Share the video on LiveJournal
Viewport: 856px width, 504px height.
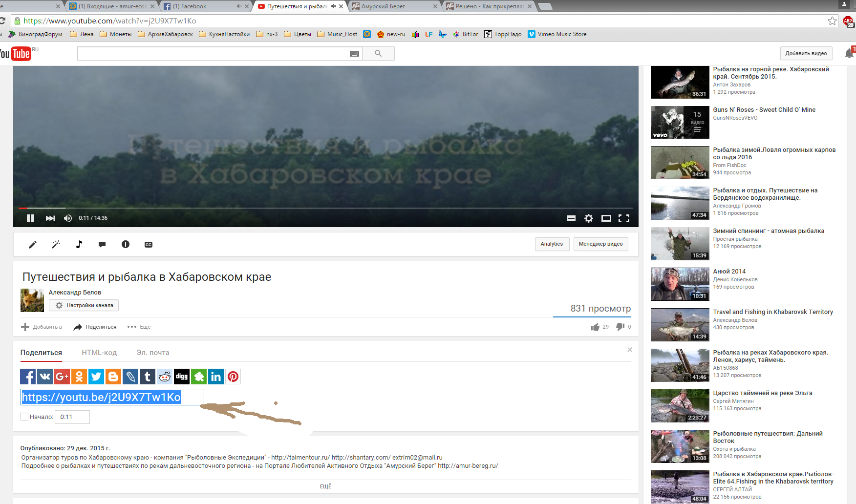(x=130, y=377)
